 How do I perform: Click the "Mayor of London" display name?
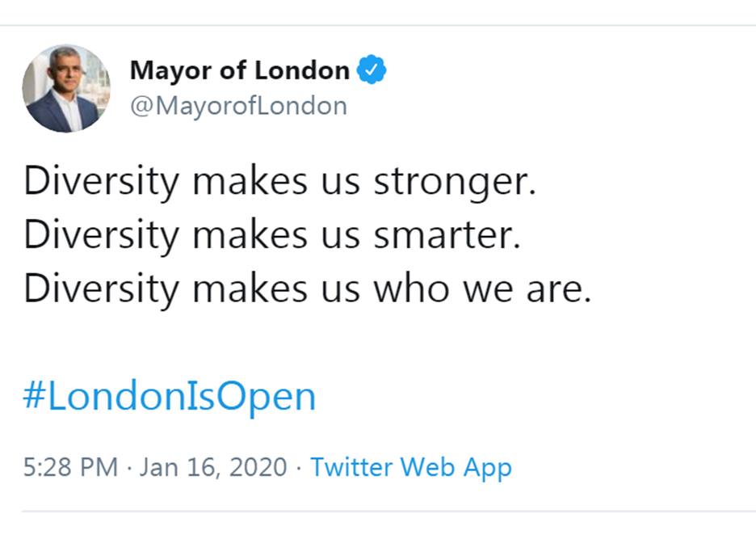[239, 71]
